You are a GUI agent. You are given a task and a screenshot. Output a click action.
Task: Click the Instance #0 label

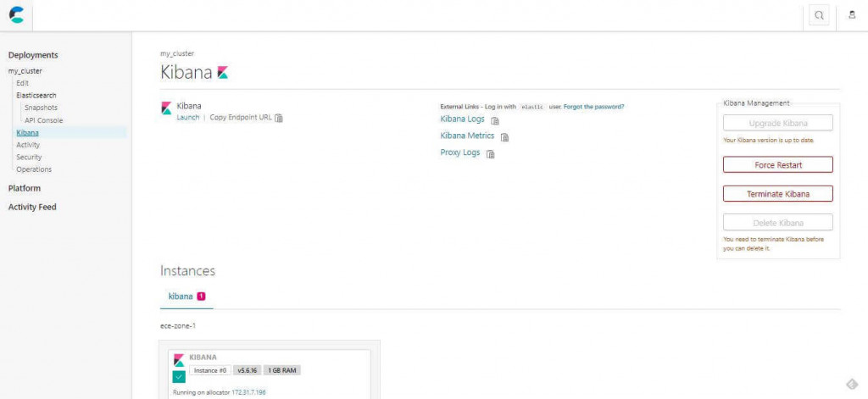coord(210,370)
